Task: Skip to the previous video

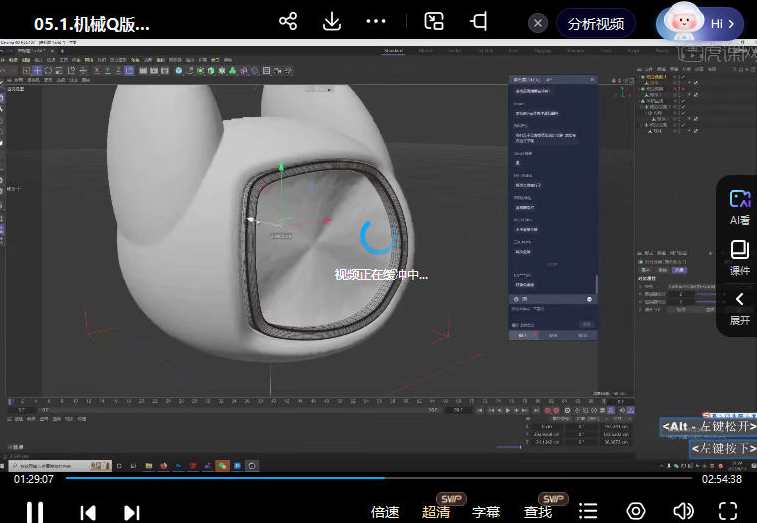Action: pyautogui.click(x=88, y=512)
